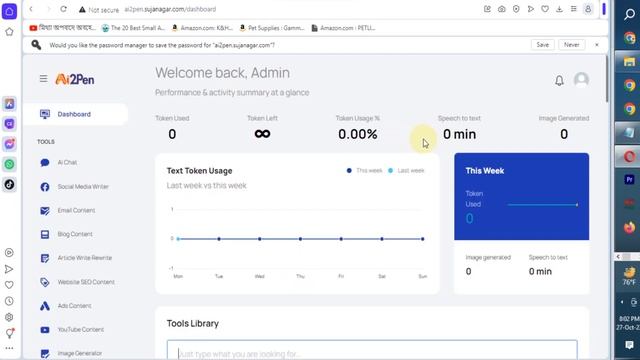Viewport: 640px width, 360px height.
Task: Click the Article Write Rewrite icon
Action: coord(45,258)
